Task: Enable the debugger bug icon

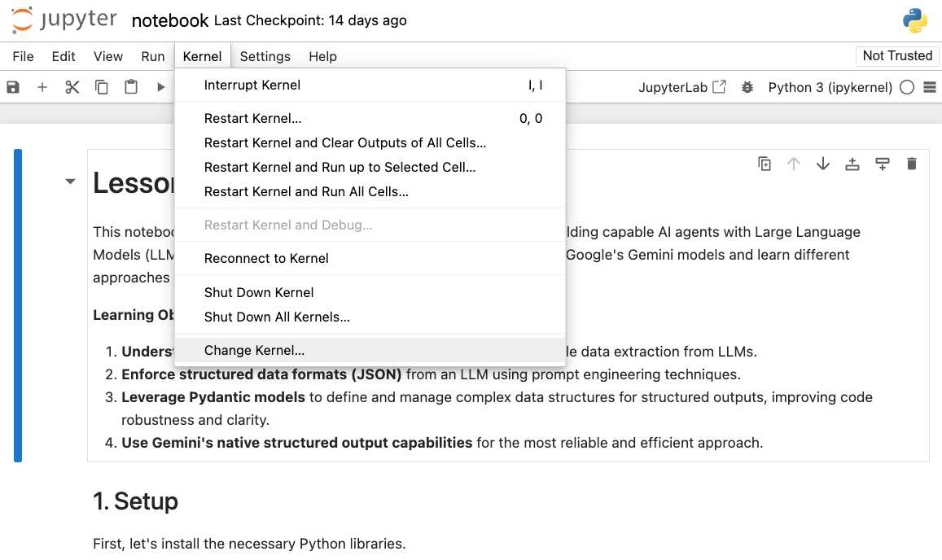Action: click(x=747, y=87)
